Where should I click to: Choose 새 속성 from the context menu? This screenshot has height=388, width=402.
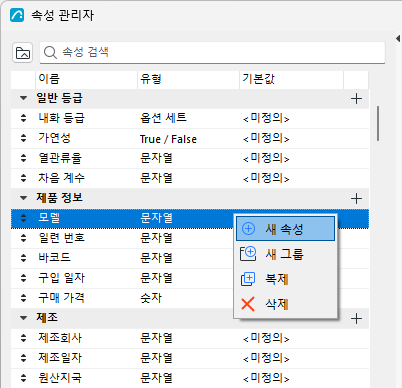point(285,229)
